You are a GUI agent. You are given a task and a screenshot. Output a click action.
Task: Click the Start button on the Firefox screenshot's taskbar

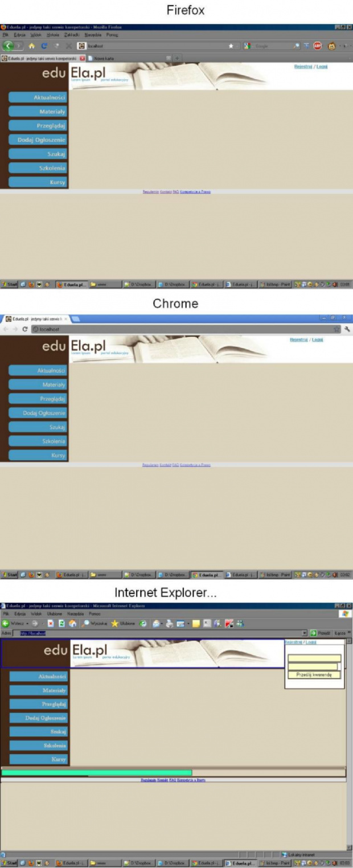point(10,284)
